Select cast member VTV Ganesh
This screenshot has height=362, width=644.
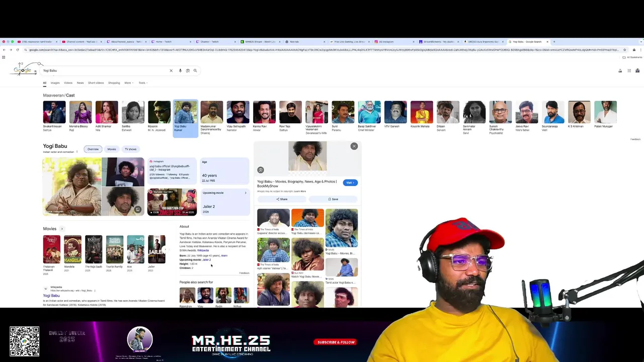(395, 114)
